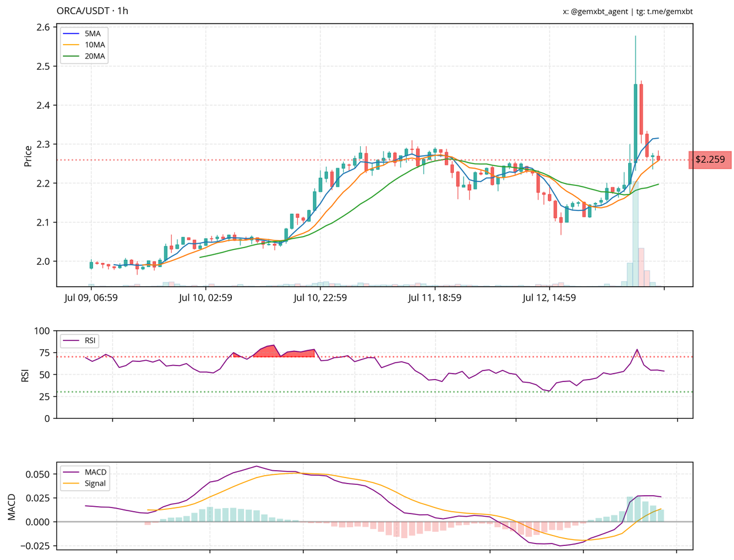
Task: Click the Price axis label
Action: 28,155
